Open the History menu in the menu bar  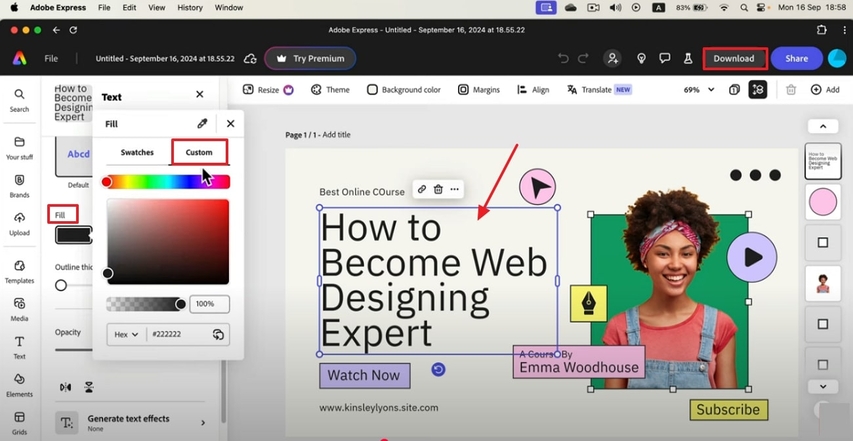[190, 7]
